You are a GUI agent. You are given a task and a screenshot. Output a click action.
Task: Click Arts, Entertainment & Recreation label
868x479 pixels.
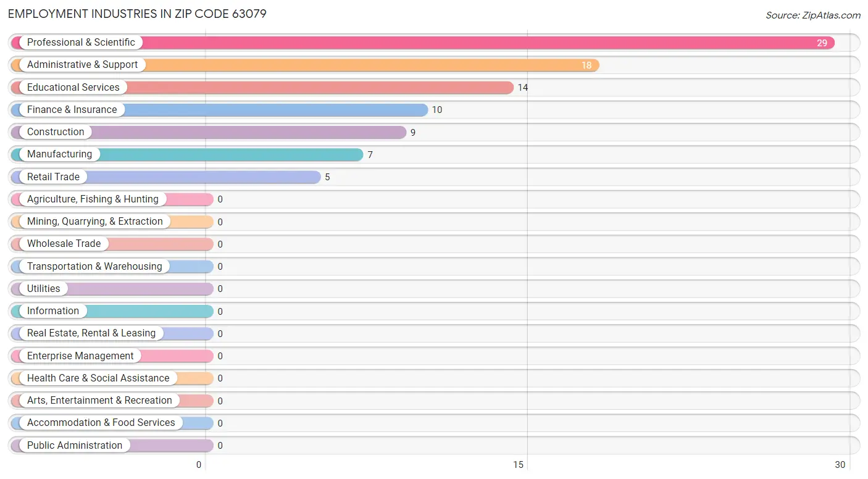[99, 401]
